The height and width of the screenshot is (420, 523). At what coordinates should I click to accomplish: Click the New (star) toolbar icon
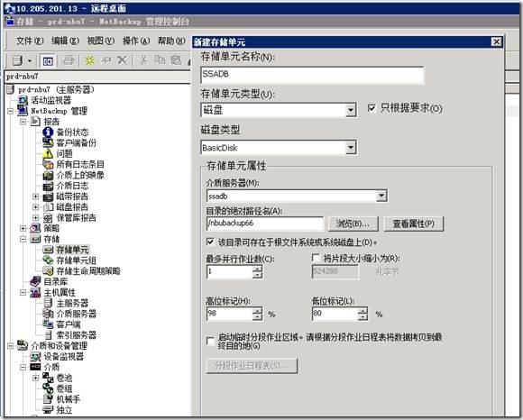(x=89, y=60)
